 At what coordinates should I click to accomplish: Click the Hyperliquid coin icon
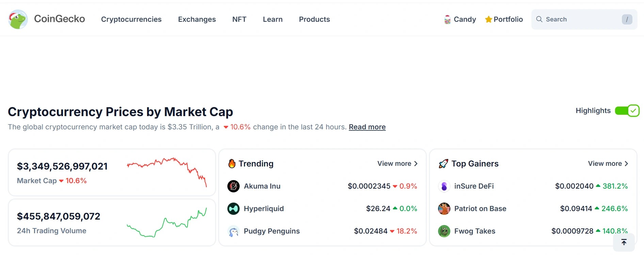234,209
